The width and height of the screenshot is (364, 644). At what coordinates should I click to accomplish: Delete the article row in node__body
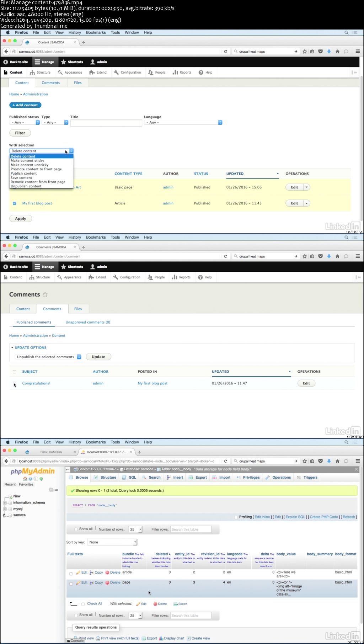coord(113,573)
